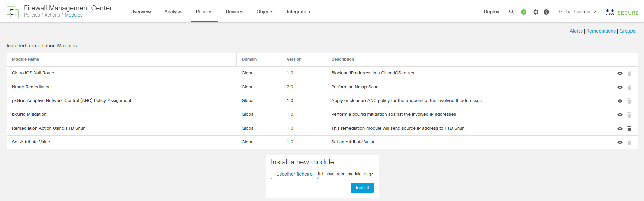Click 'Block an IP address in a Cisco IOS router'
The height and width of the screenshot is (201, 644).
(x=373, y=73)
